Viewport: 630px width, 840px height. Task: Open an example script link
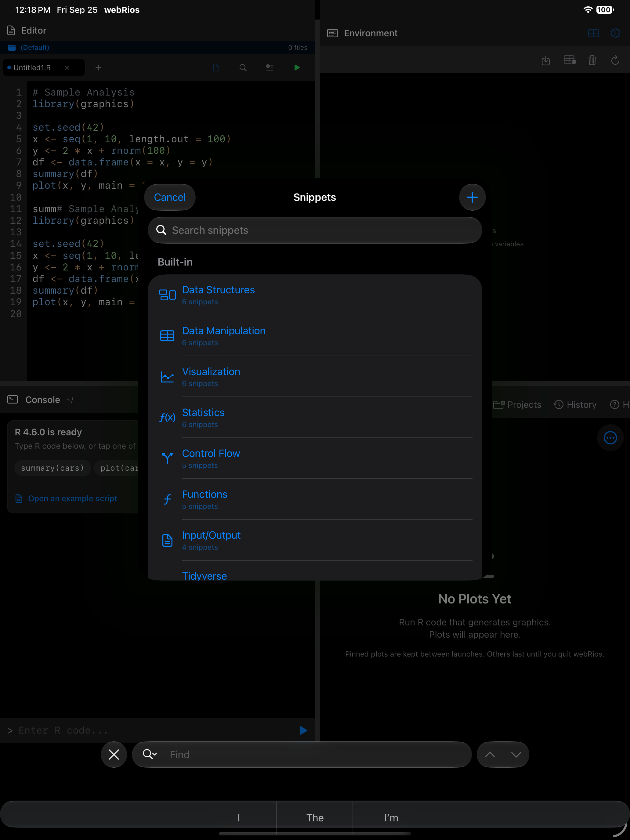pos(67,498)
